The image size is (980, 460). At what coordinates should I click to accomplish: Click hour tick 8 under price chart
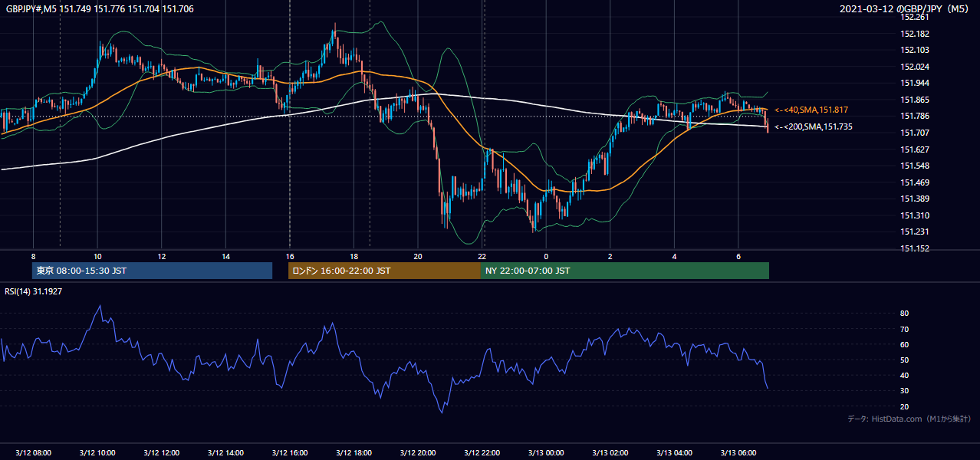[33, 255]
